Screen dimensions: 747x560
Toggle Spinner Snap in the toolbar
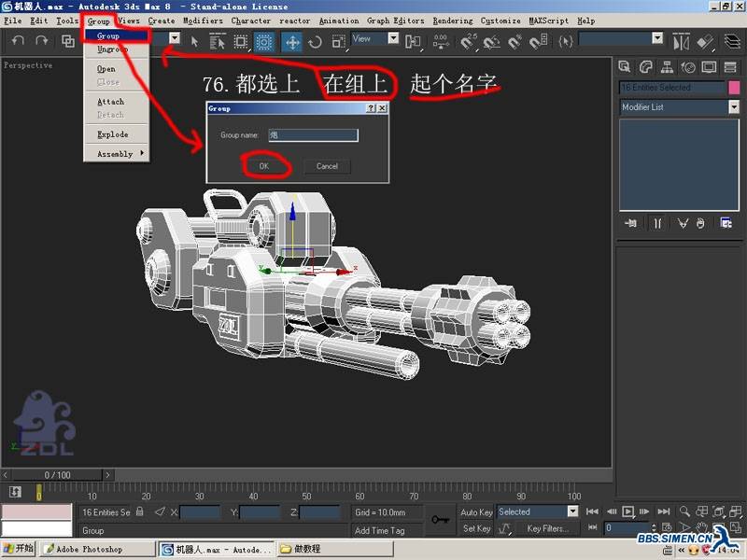[x=539, y=42]
